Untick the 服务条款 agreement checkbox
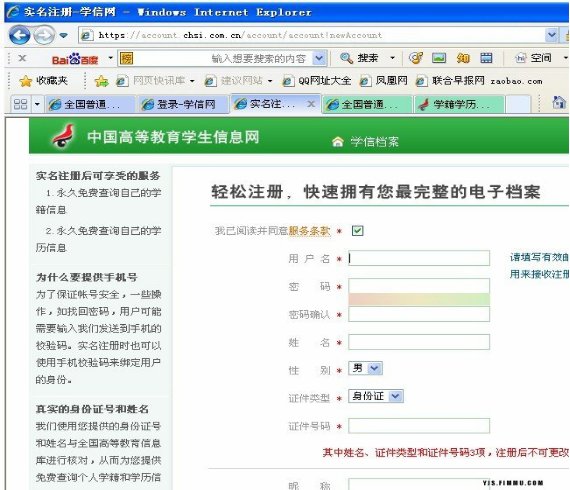 point(357,230)
